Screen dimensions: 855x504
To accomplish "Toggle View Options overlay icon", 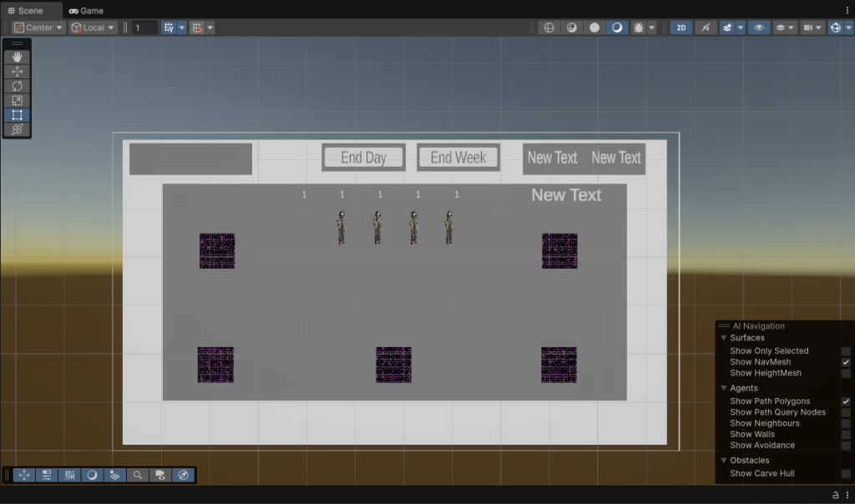I will pos(114,475).
